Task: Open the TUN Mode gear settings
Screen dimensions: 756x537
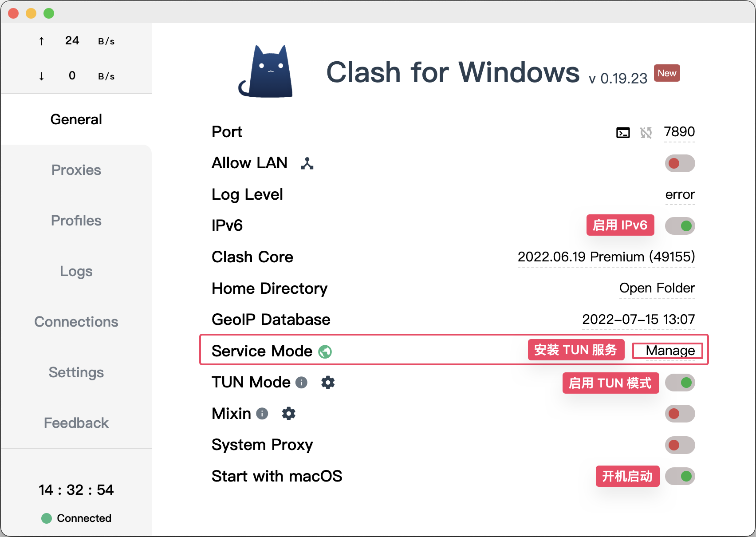Action: point(328,383)
